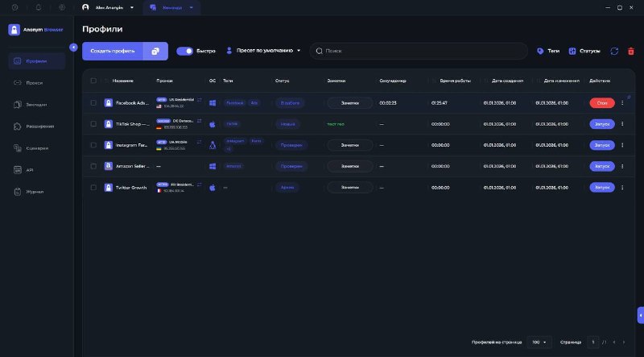Toggle the Быстро switch
Image resolution: width=644 pixels, height=357 pixels.
point(185,51)
